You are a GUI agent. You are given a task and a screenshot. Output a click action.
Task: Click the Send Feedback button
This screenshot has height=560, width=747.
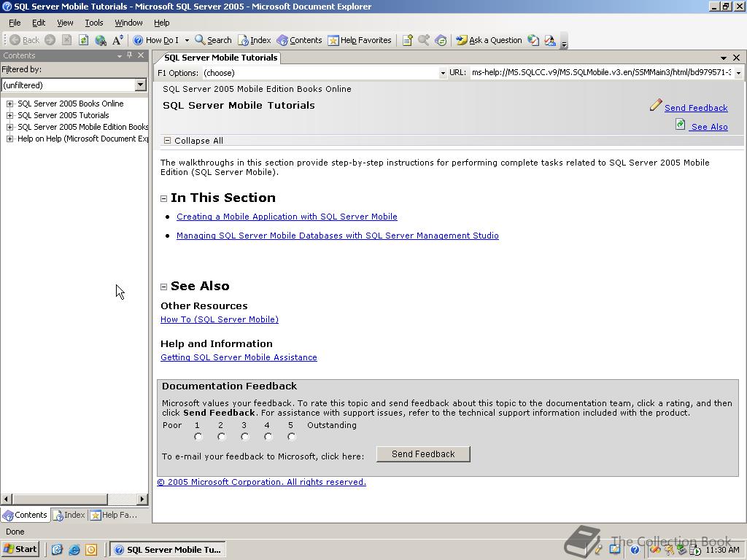click(423, 454)
